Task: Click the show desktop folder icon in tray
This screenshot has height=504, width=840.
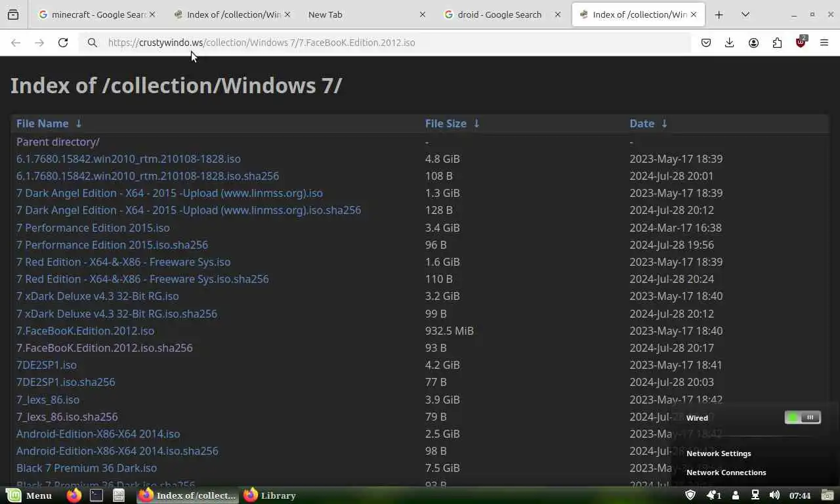Action: [827, 495]
